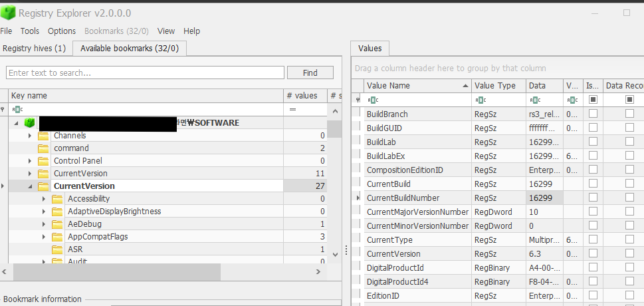644x306 pixels.
Task: Expand the CurrentVersion key with 11 values
Action: (x=29, y=174)
